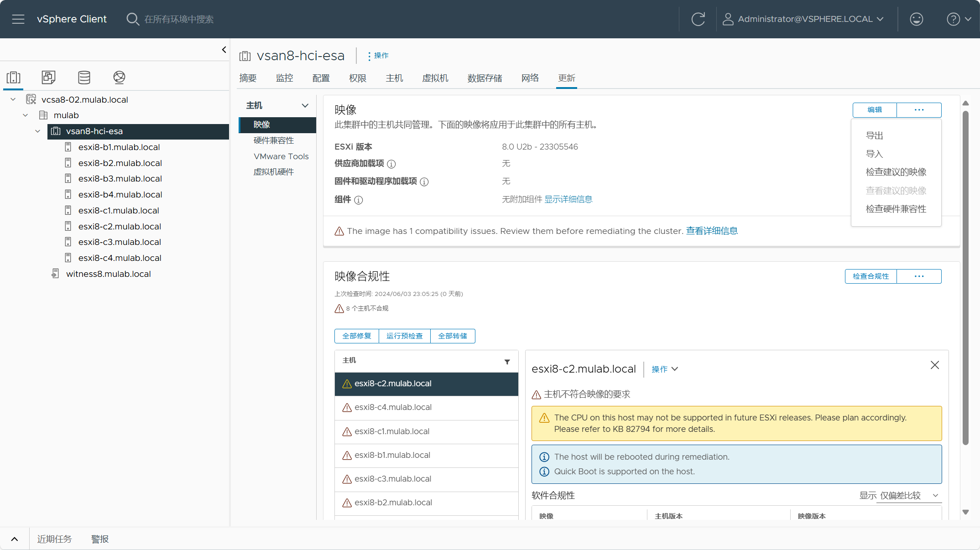
Task: Select esxi8-c4.mulab.local in compliance host list
Action: (427, 408)
